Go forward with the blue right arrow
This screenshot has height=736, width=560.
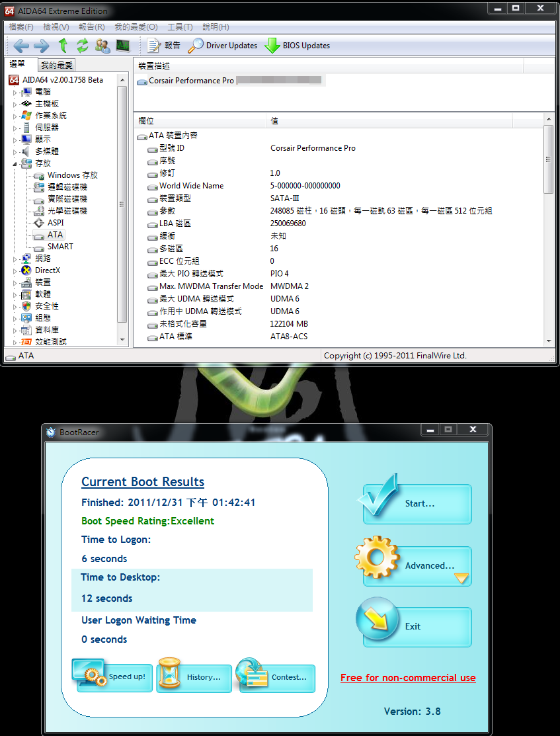click(x=41, y=46)
